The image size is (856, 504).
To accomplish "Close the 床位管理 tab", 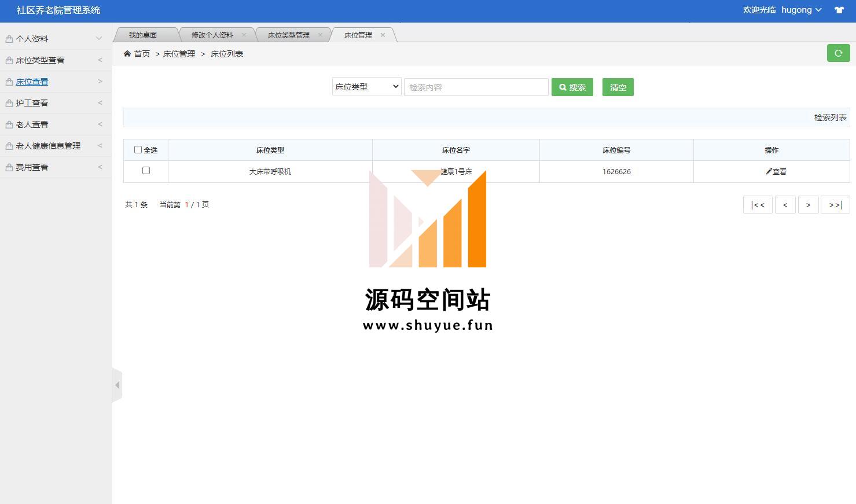I will (x=383, y=35).
